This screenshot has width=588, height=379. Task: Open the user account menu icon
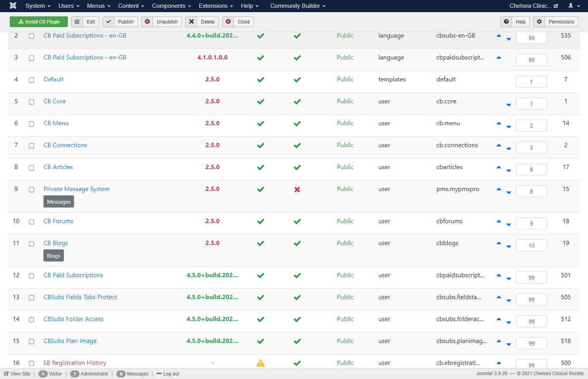[574, 6]
